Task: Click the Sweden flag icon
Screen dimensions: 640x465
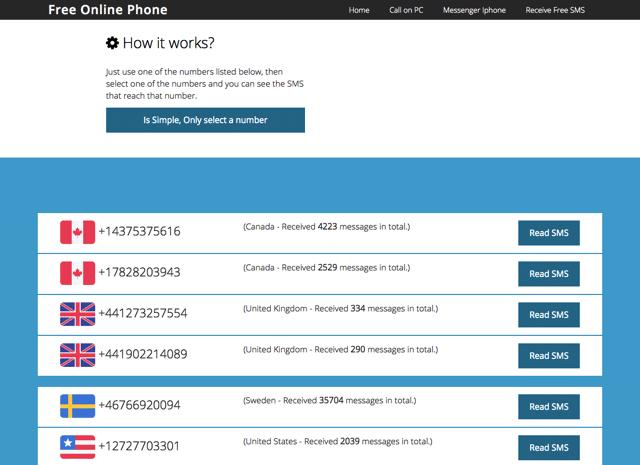Action: click(x=77, y=406)
